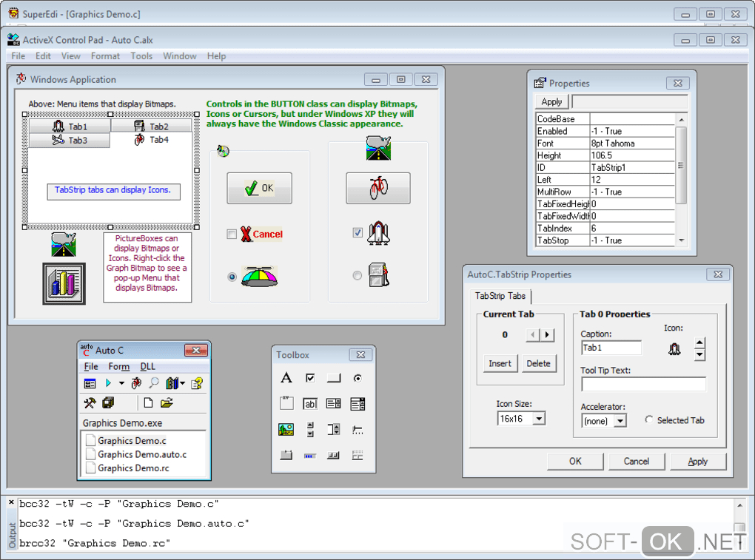Viewport: 755px width, 560px height.
Task: Enable the Selected Tab radio option
Action: [649, 420]
